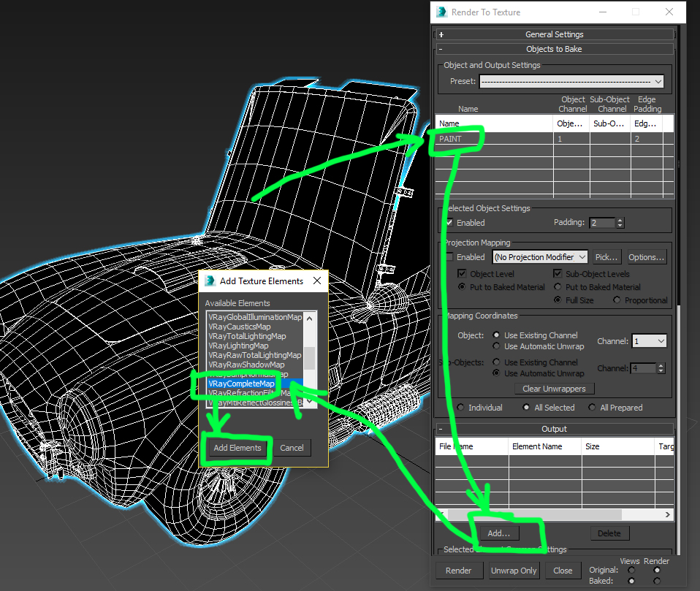Collapse the Objects to Bake rollout
This screenshot has height=591, width=700.
tap(554, 49)
